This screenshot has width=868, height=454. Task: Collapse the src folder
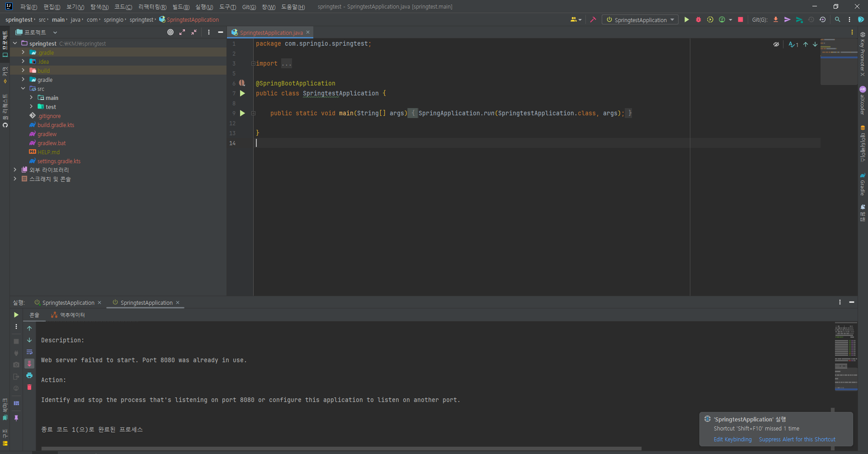click(23, 89)
